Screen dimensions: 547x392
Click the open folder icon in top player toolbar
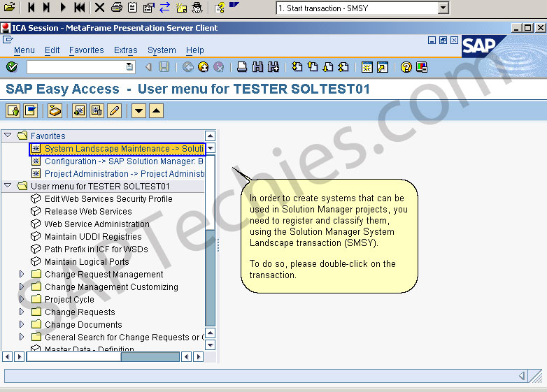[x=9, y=7]
